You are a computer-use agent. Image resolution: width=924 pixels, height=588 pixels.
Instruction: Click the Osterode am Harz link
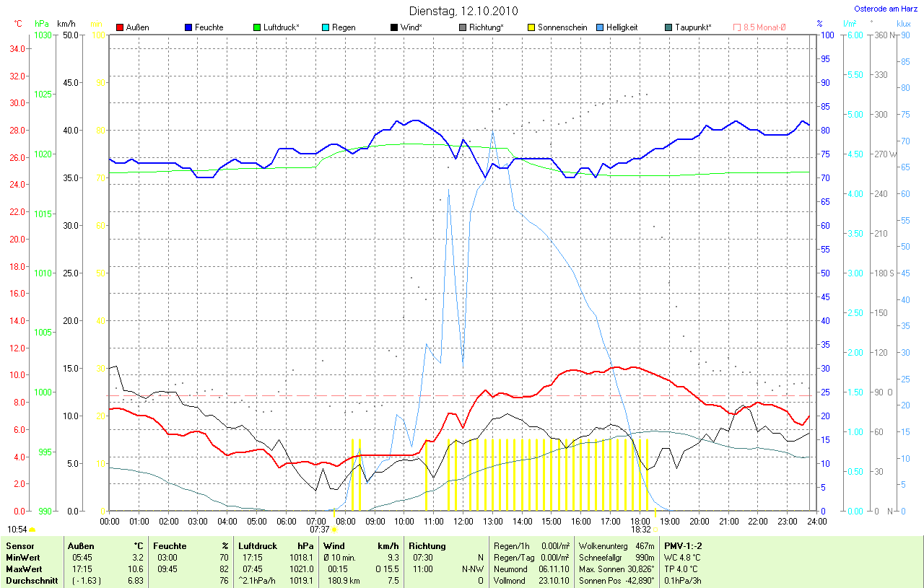884,9
